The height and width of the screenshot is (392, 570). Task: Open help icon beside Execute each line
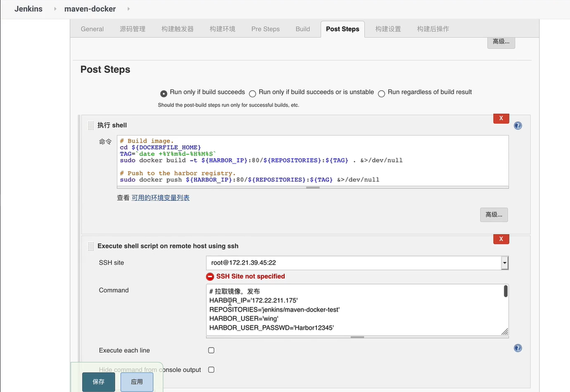[518, 348]
